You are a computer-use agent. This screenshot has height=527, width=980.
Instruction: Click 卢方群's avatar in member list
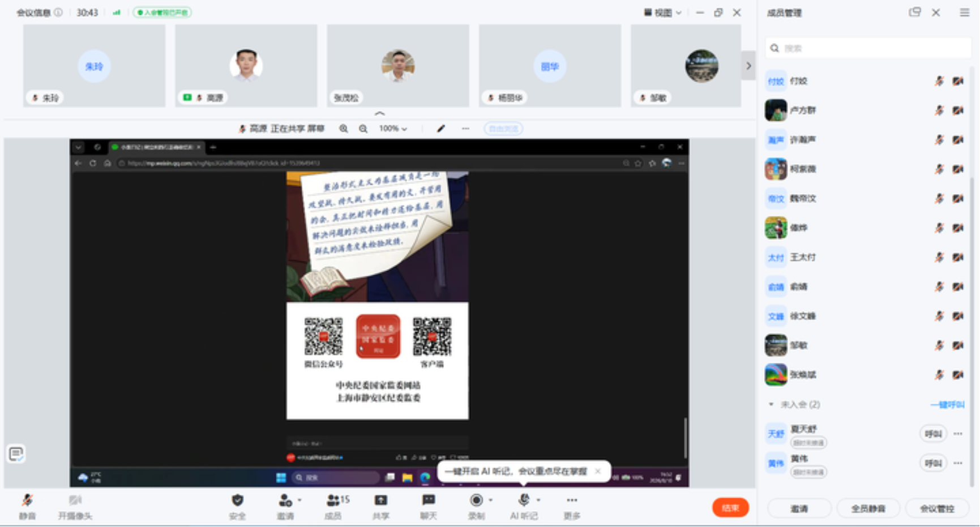[x=776, y=110]
